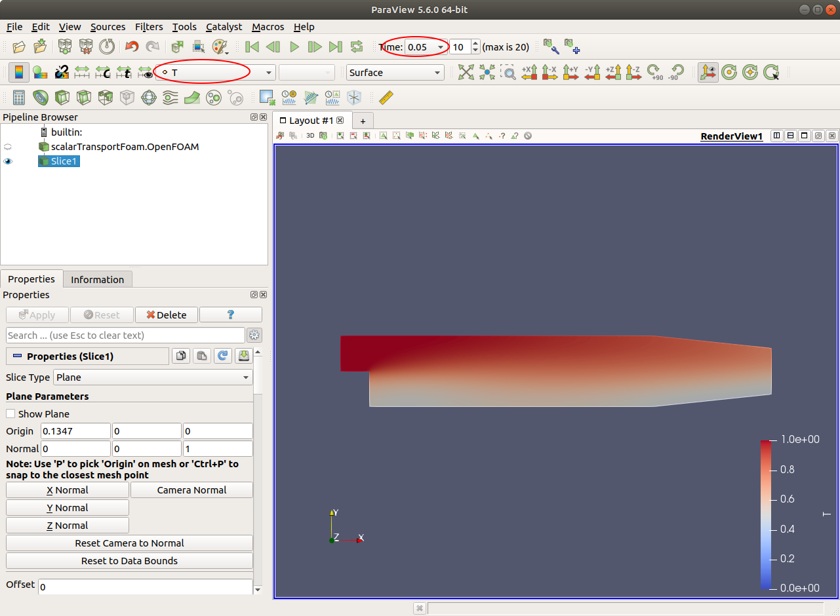Screen dimensions: 840x616
Task: Click the Threshold filter icon
Action: point(106,98)
